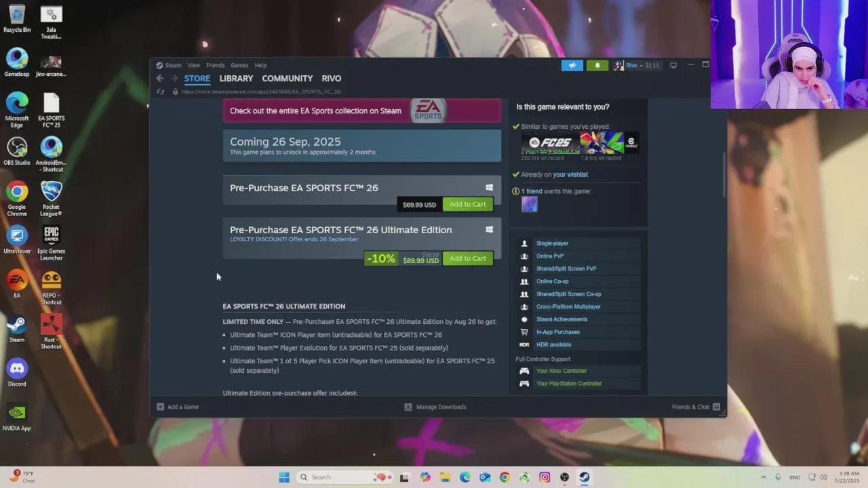Show hidden system tray icons chevron

[763, 477]
